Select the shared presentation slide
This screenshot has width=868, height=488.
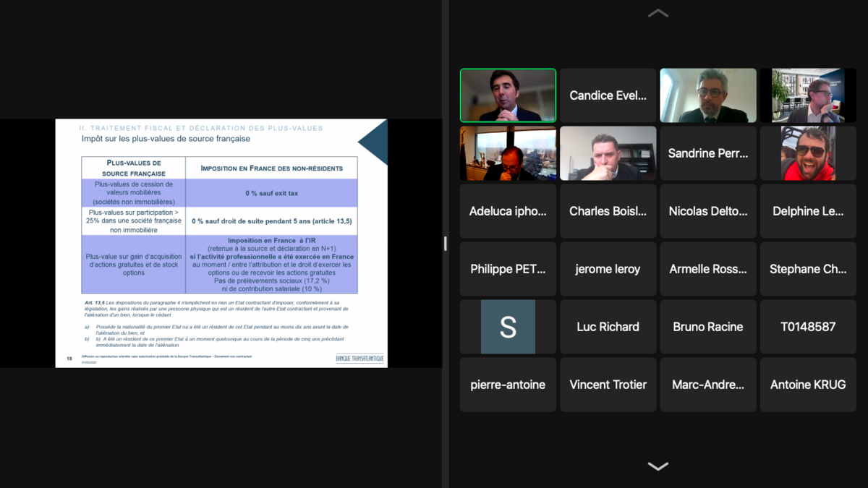pyautogui.click(x=221, y=243)
